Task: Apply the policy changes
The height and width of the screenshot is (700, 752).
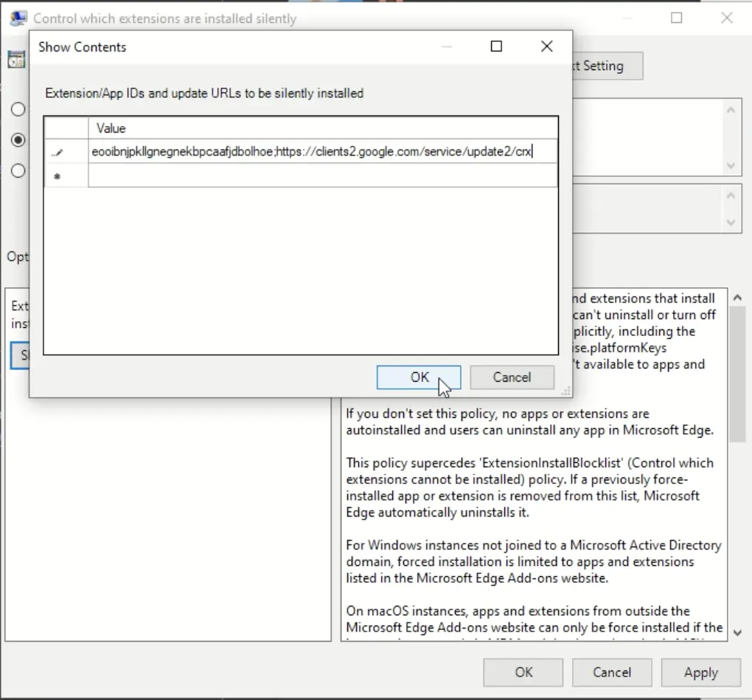Action: point(700,672)
